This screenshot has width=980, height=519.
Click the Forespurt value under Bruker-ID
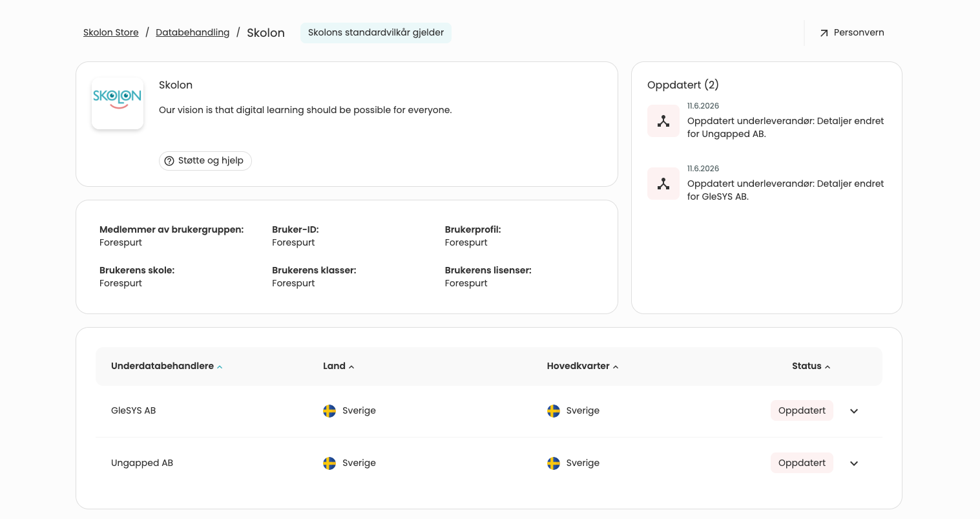pos(293,243)
